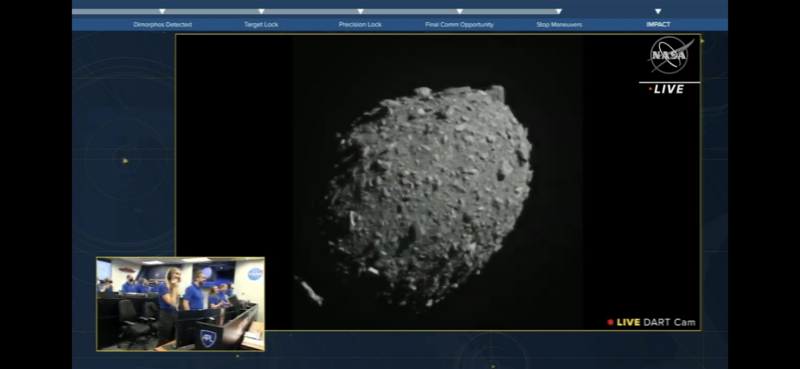The width and height of the screenshot is (800, 369).
Task: Click the NASA logo in the video corner
Action: pyautogui.click(x=669, y=55)
